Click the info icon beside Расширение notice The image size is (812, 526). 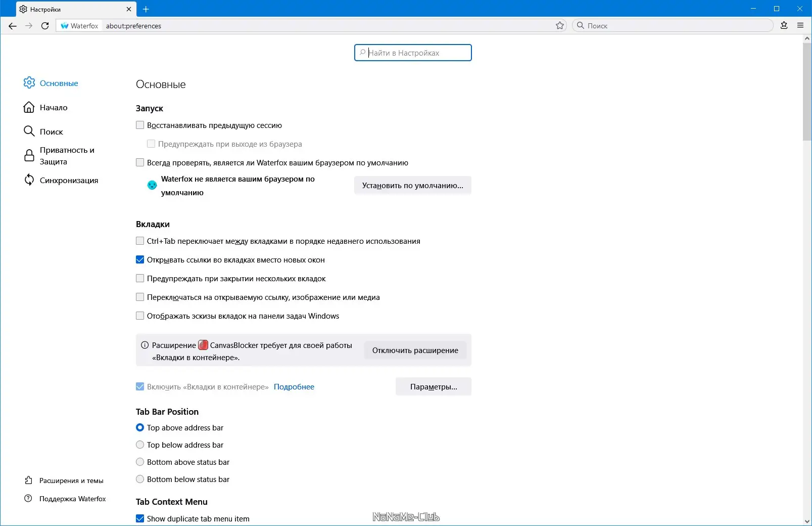(145, 345)
